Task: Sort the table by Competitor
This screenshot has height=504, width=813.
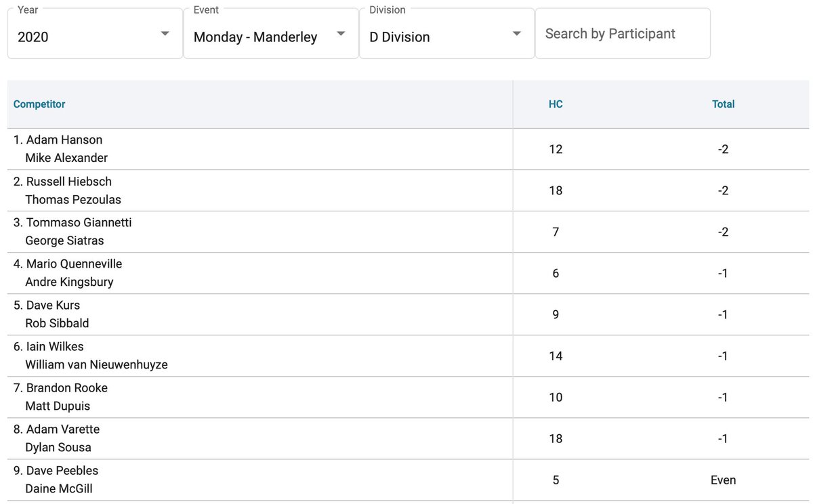Action: pyautogui.click(x=39, y=104)
